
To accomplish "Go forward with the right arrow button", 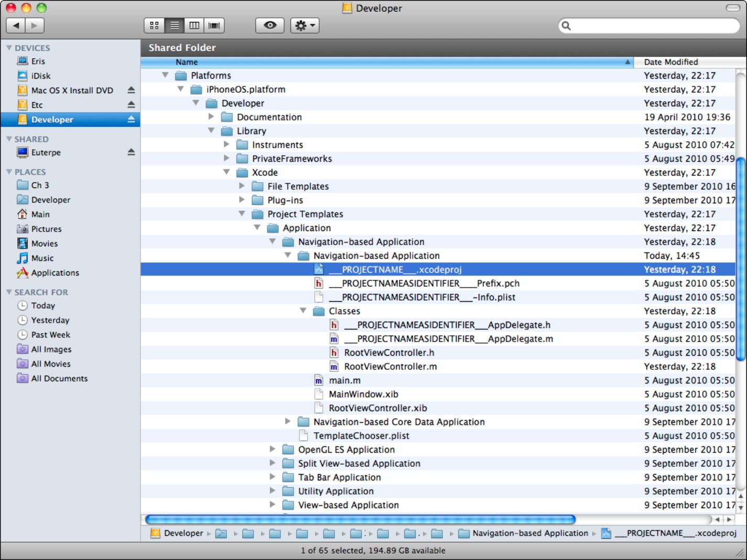I will tap(35, 25).
